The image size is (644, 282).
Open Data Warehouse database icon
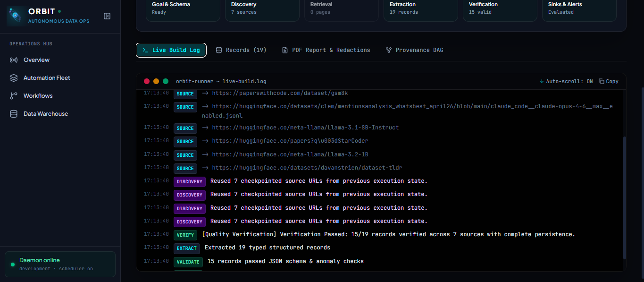(14, 114)
